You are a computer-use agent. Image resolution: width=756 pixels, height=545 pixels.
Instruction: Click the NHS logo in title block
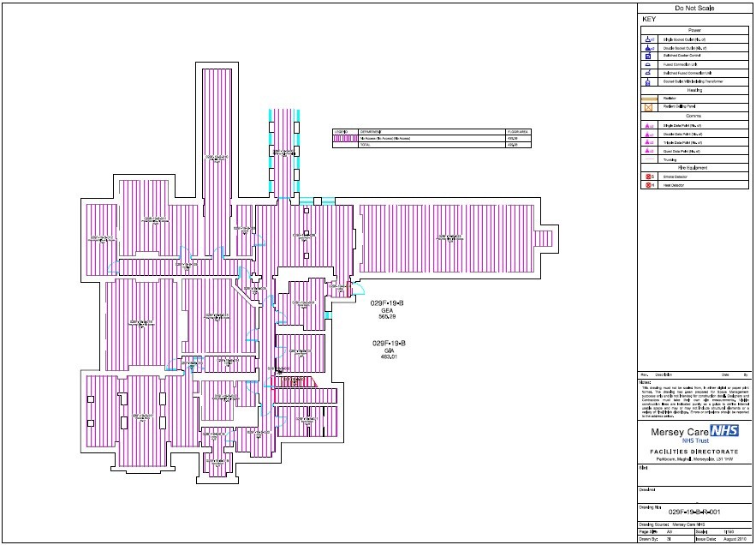point(723,432)
